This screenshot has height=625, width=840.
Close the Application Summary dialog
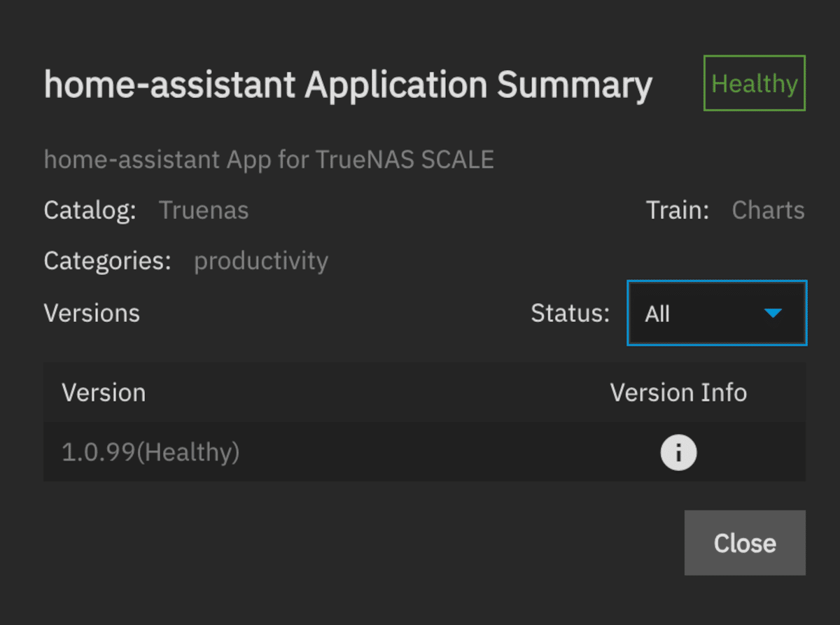coord(745,543)
